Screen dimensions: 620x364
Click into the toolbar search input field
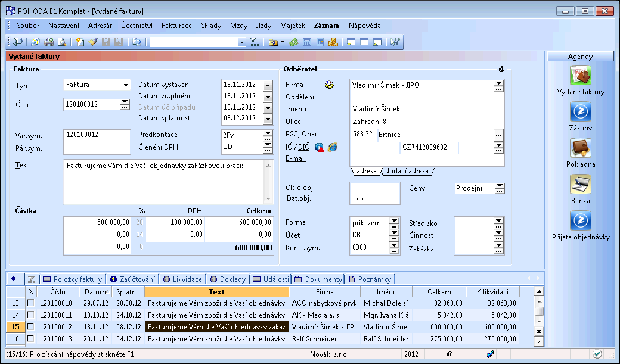[194, 42]
